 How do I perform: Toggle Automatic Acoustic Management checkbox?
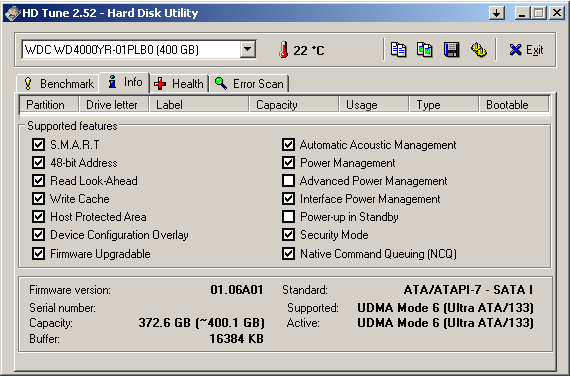click(288, 144)
